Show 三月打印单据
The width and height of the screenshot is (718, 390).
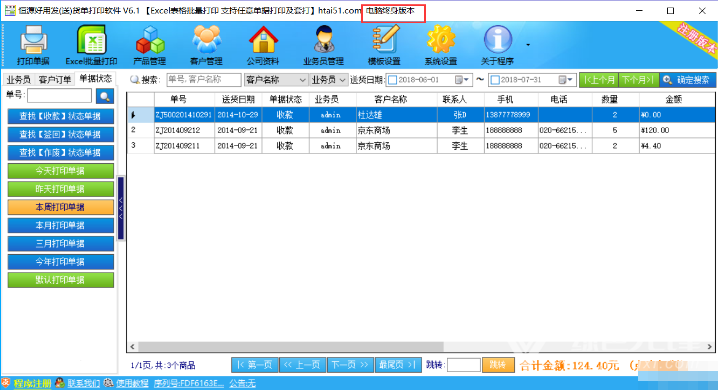click(60, 244)
